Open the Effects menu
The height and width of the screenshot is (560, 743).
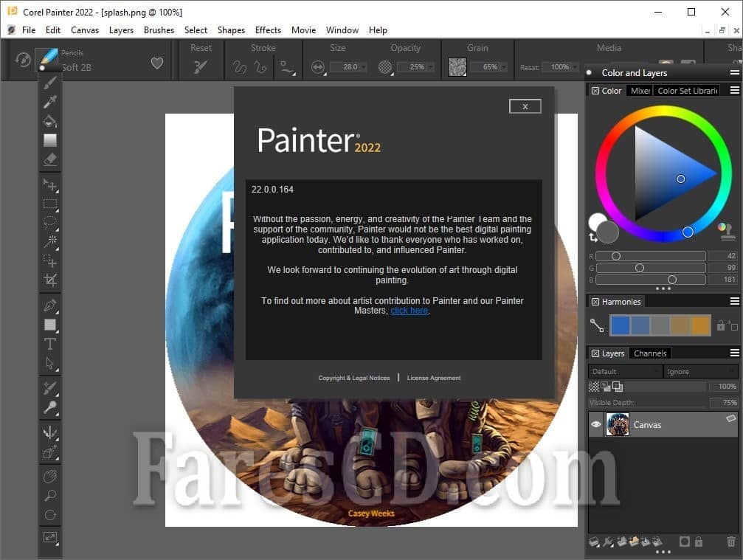click(x=268, y=30)
